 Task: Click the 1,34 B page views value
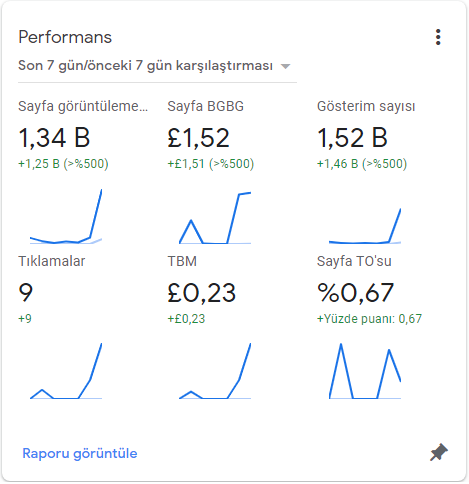click(54, 138)
